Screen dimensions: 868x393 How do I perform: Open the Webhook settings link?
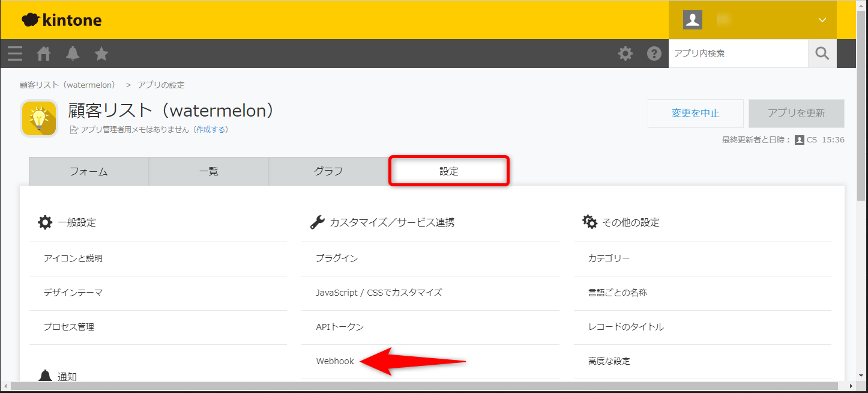tap(335, 361)
